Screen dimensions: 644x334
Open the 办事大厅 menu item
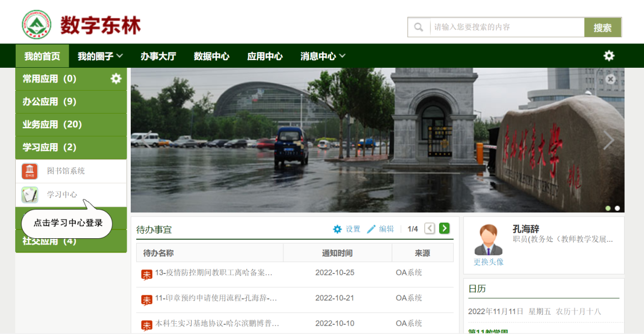click(158, 56)
